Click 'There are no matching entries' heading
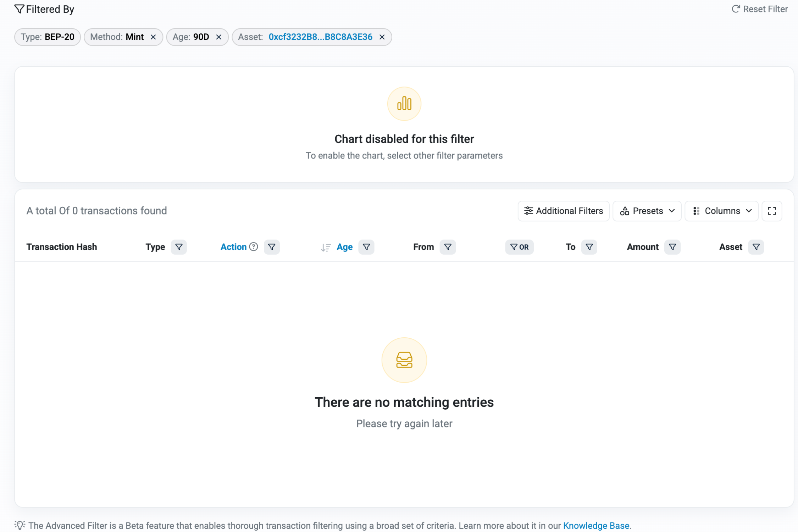 pos(404,402)
